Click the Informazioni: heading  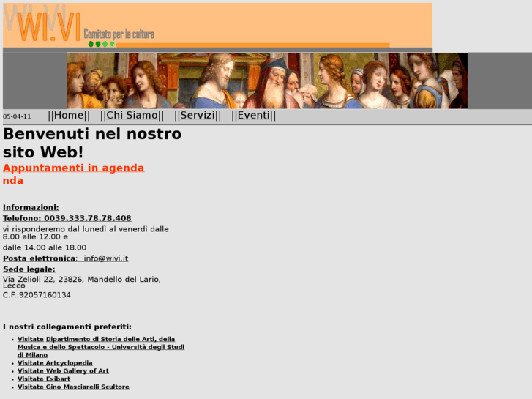(x=31, y=207)
